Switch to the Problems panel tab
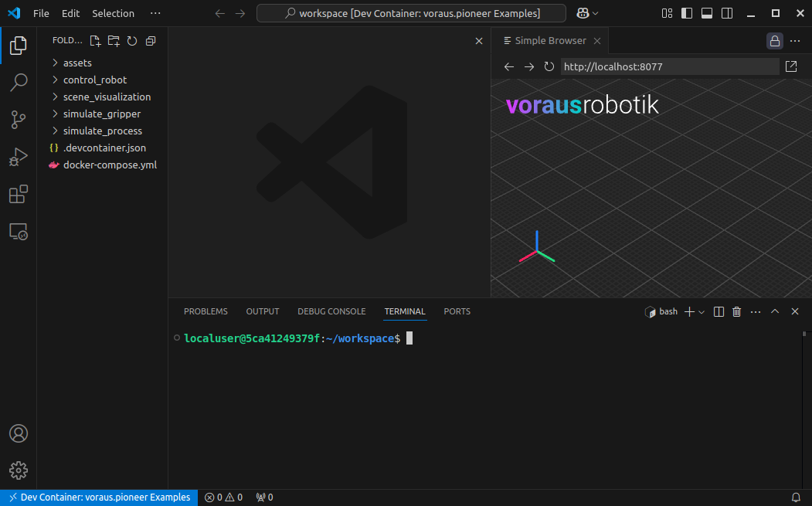 pos(206,311)
